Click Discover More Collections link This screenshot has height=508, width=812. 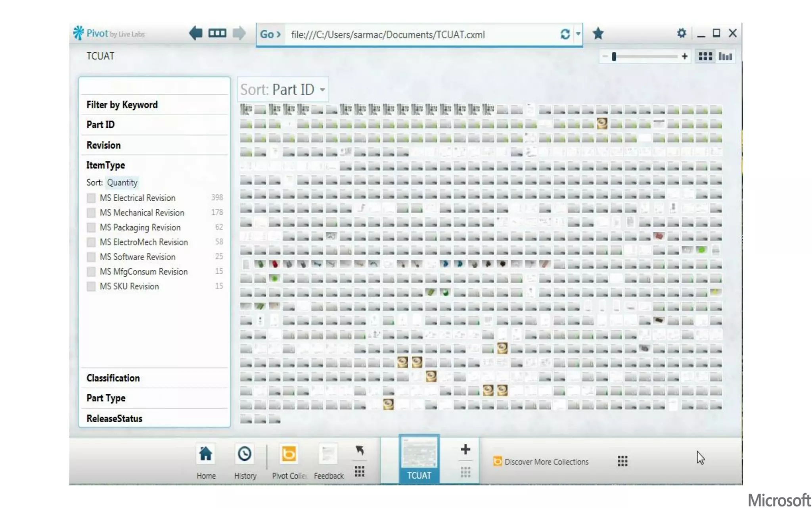click(546, 462)
